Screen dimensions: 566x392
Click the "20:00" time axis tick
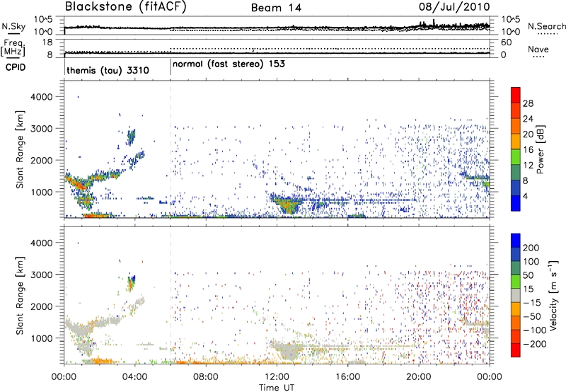click(x=418, y=377)
